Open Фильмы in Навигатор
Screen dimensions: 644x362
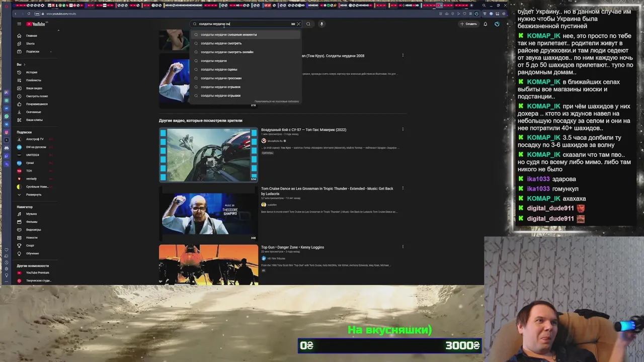coord(31,222)
